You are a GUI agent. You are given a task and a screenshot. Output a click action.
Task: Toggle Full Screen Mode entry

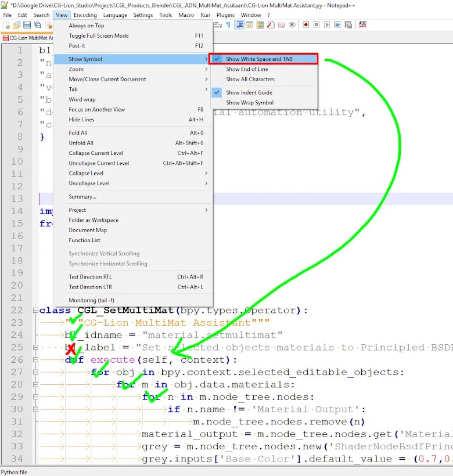pyautogui.click(x=133, y=35)
